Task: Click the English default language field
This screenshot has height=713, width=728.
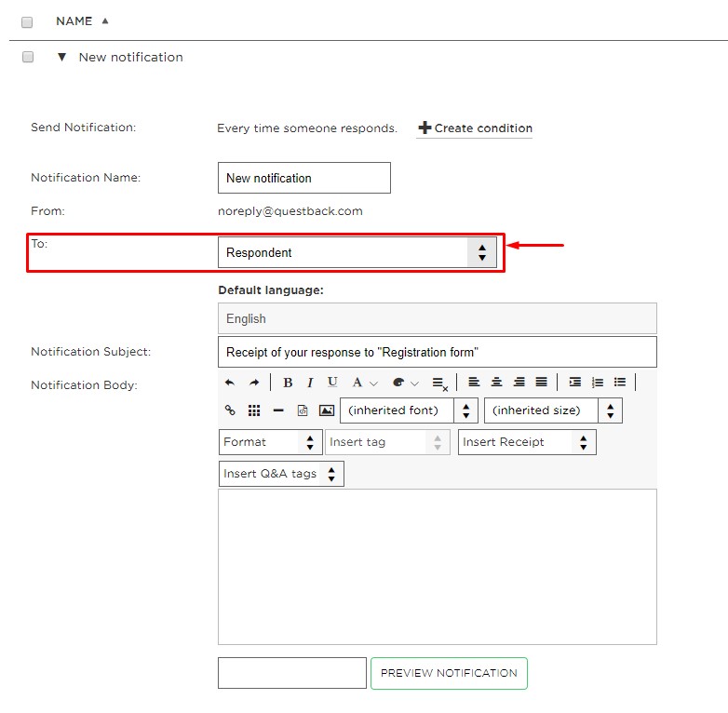Action: tap(438, 318)
